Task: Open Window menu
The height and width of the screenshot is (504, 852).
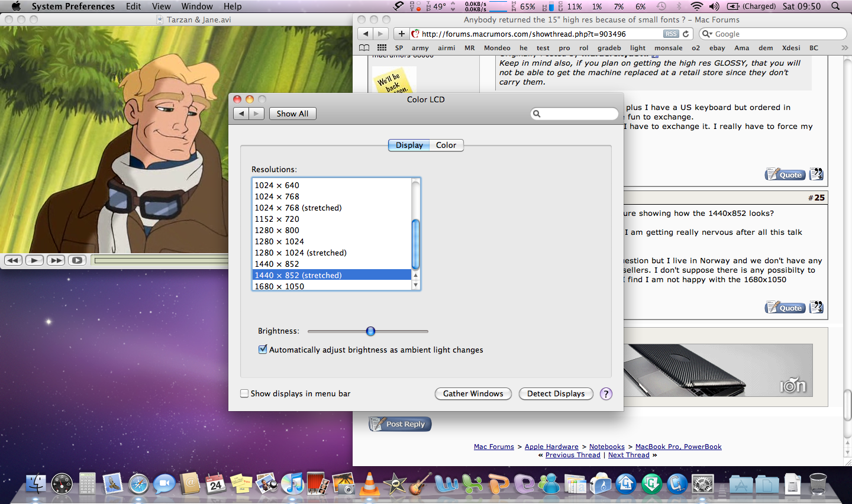Action: (x=197, y=6)
